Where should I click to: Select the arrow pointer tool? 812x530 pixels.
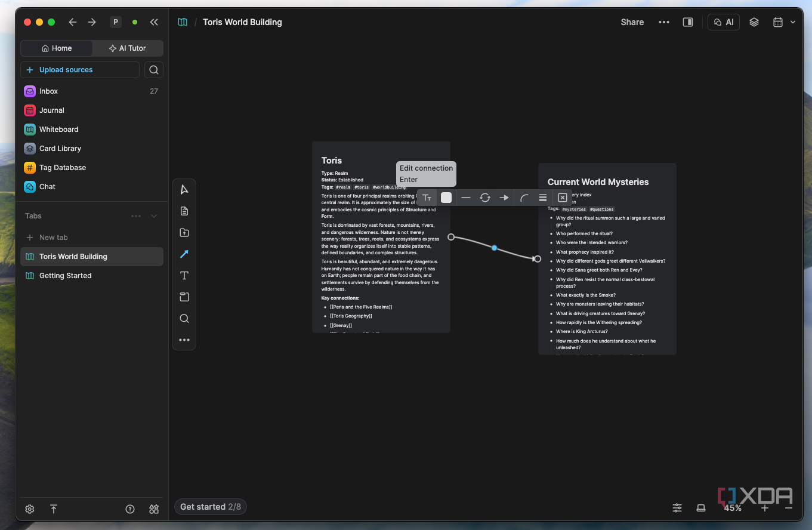[x=184, y=190]
